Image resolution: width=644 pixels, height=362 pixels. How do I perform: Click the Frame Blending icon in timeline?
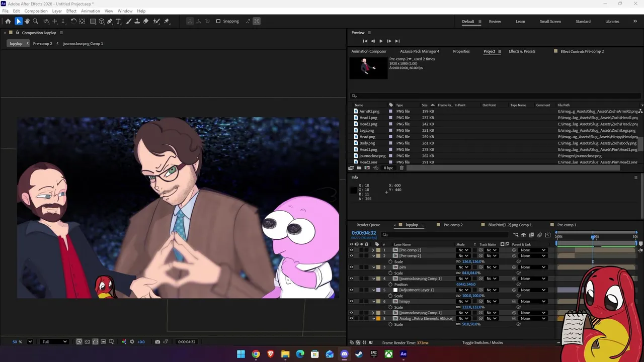tap(532, 235)
